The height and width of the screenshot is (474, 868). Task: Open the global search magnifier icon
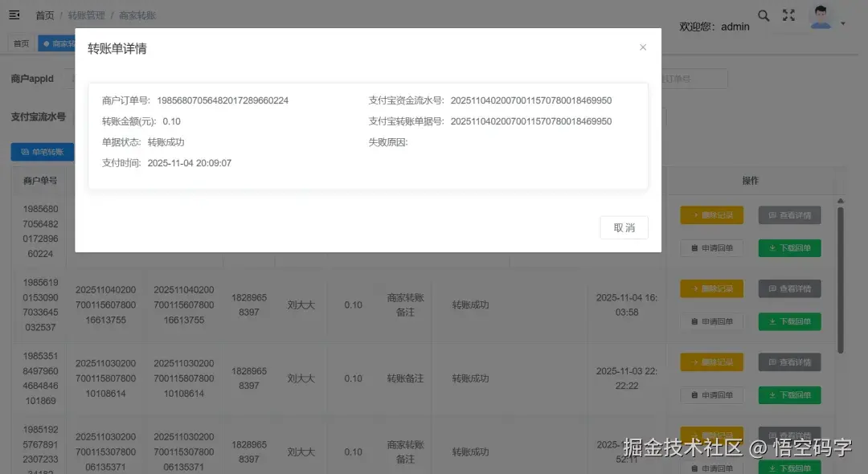763,15
